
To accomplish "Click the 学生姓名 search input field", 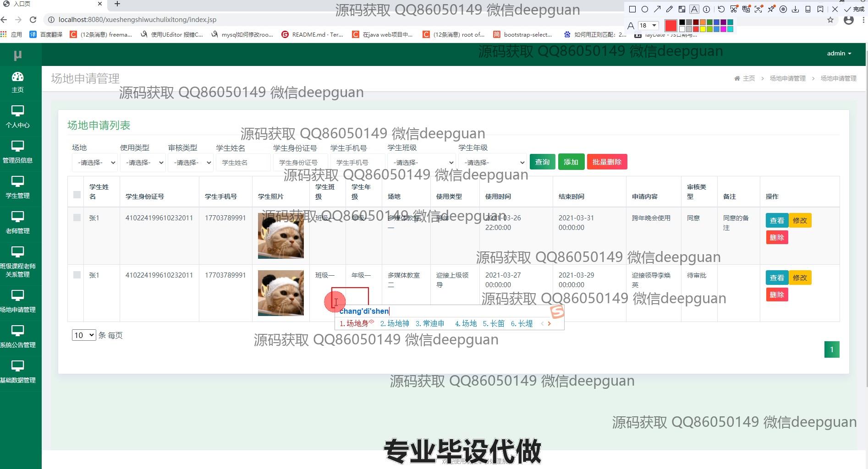I will point(243,163).
